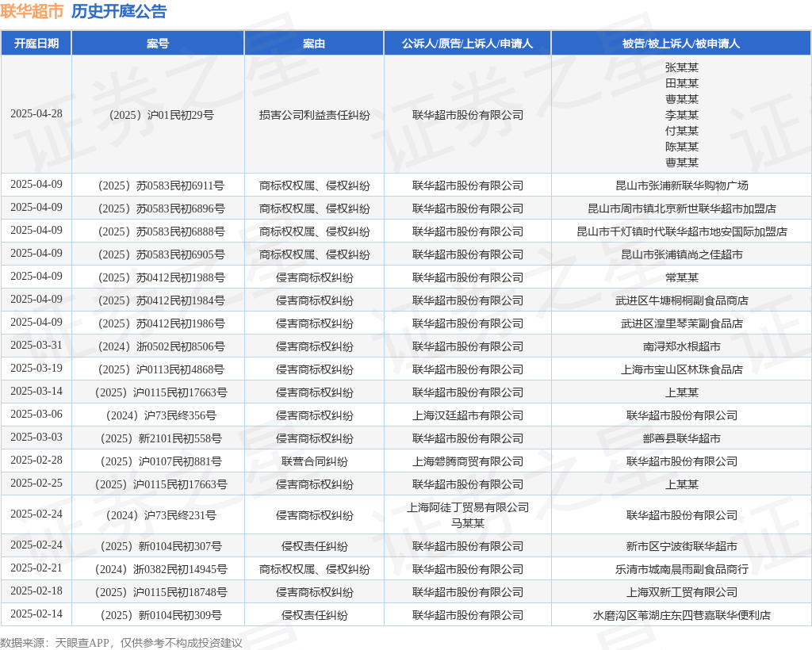
Task: Click the date 2025-03-03
Action: [x=36, y=438]
